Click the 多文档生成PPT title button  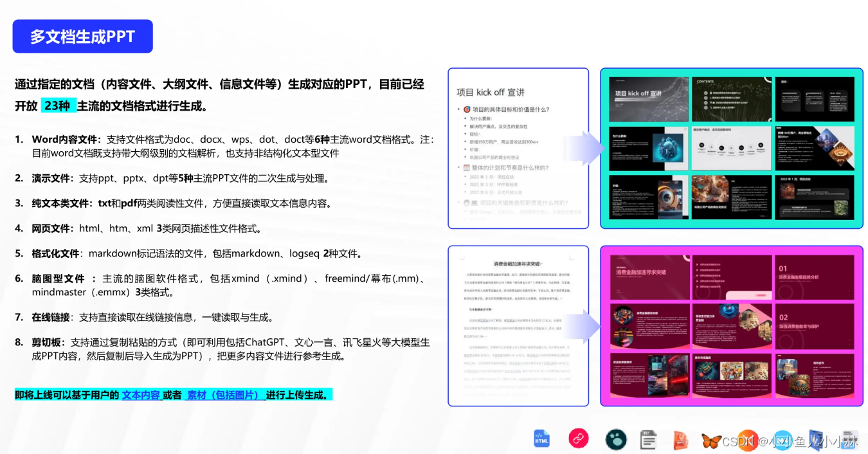pyautogui.click(x=83, y=37)
